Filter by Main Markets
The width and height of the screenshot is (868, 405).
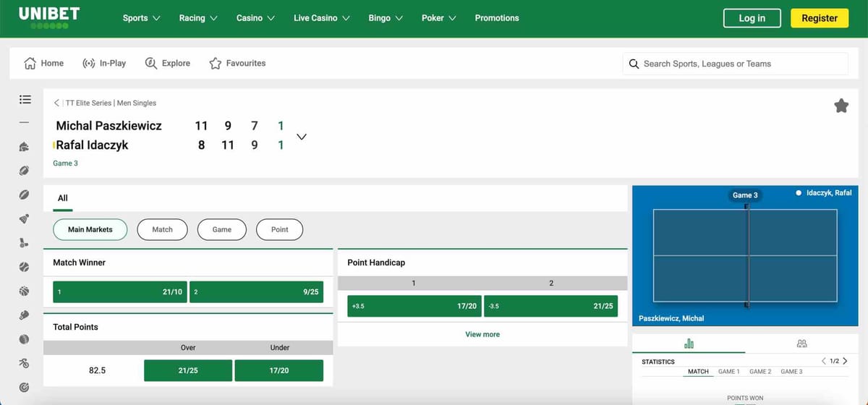90,229
